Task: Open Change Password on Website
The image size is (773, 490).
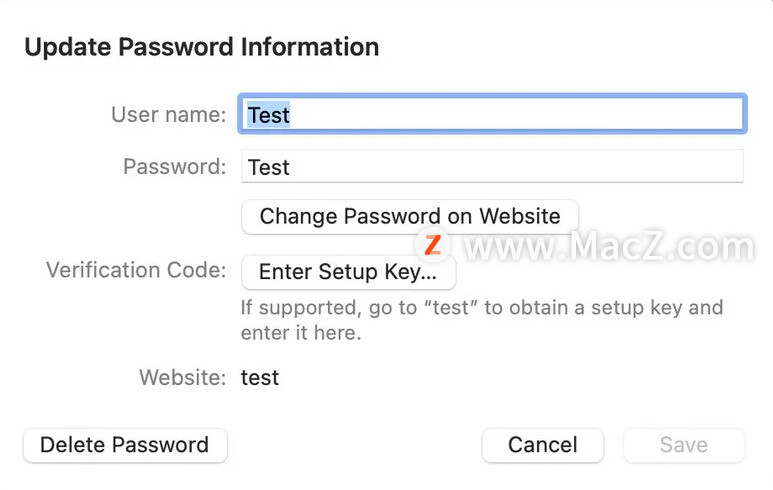Action: (410, 217)
